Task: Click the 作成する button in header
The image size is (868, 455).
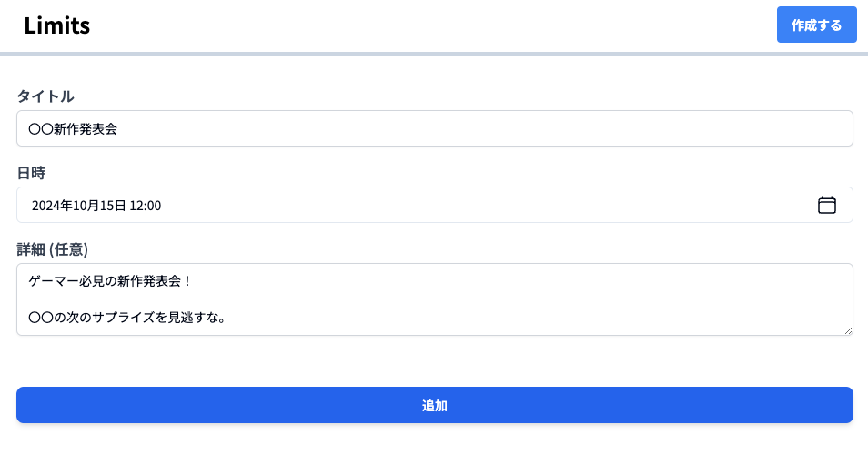Action: coord(816,25)
